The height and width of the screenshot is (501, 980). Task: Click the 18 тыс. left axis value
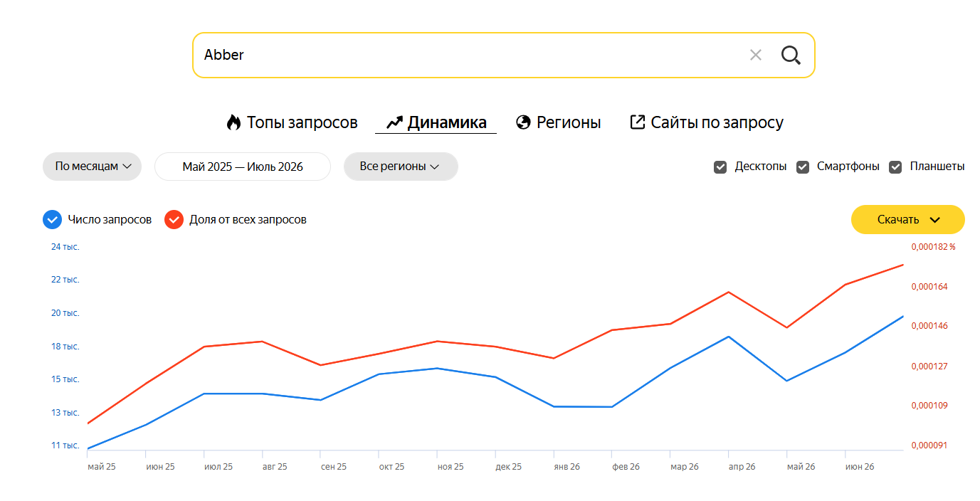(x=65, y=347)
